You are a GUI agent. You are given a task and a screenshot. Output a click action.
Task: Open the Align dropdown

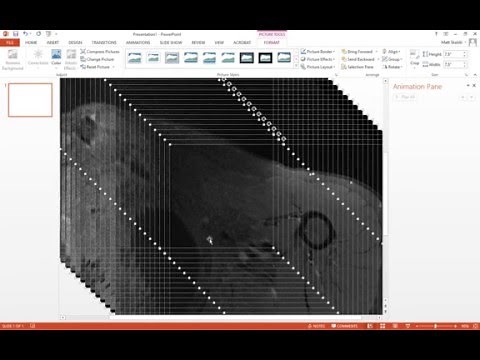[x=391, y=52]
